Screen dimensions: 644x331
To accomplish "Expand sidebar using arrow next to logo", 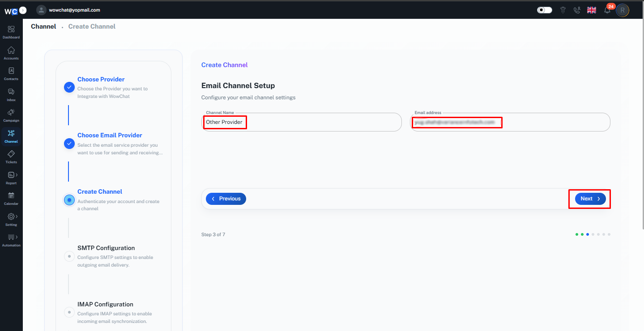I will [x=23, y=10].
